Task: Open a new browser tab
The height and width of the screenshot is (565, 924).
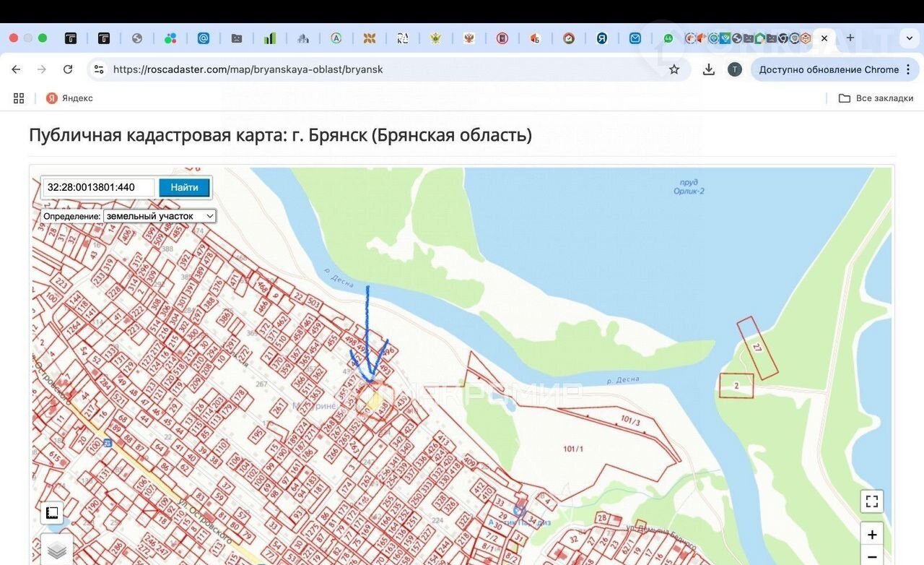Action: 850,38
